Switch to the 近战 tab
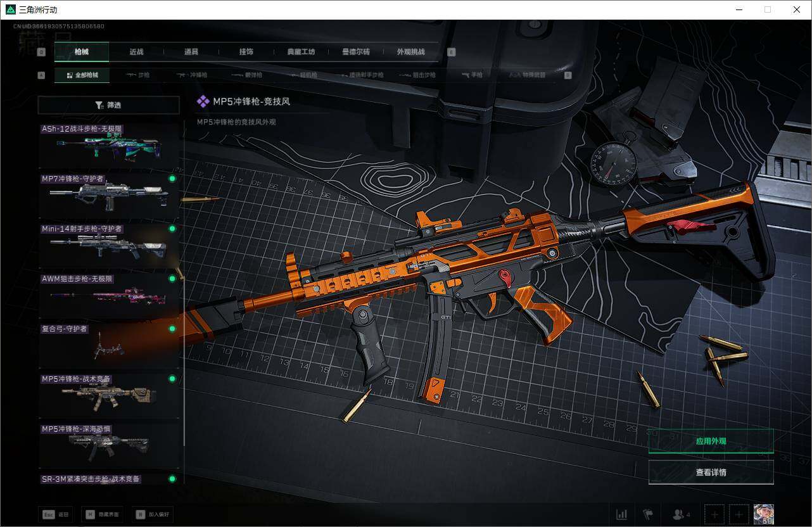This screenshot has height=527, width=812. [x=136, y=52]
